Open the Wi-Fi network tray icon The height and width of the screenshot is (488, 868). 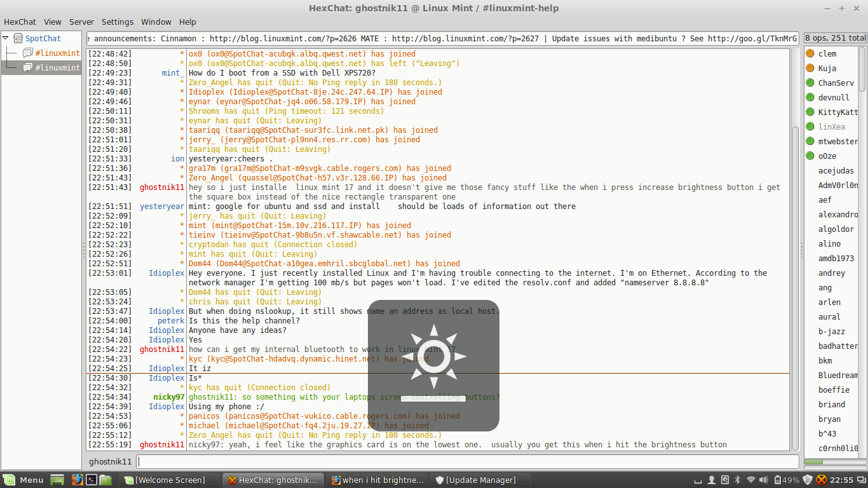coord(751,480)
